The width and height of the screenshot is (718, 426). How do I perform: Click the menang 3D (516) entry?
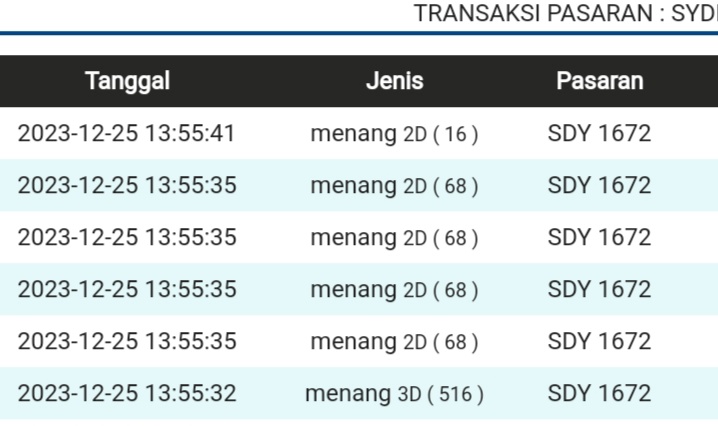point(394,393)
